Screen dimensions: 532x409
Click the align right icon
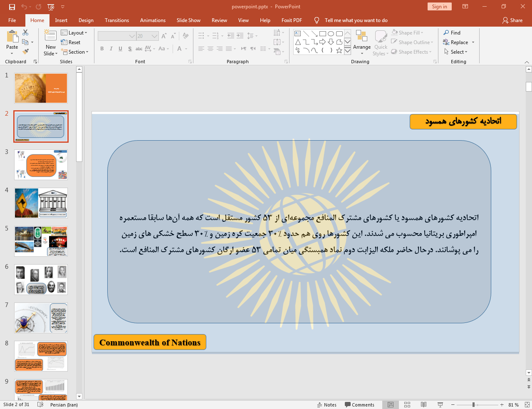point(220,49)
